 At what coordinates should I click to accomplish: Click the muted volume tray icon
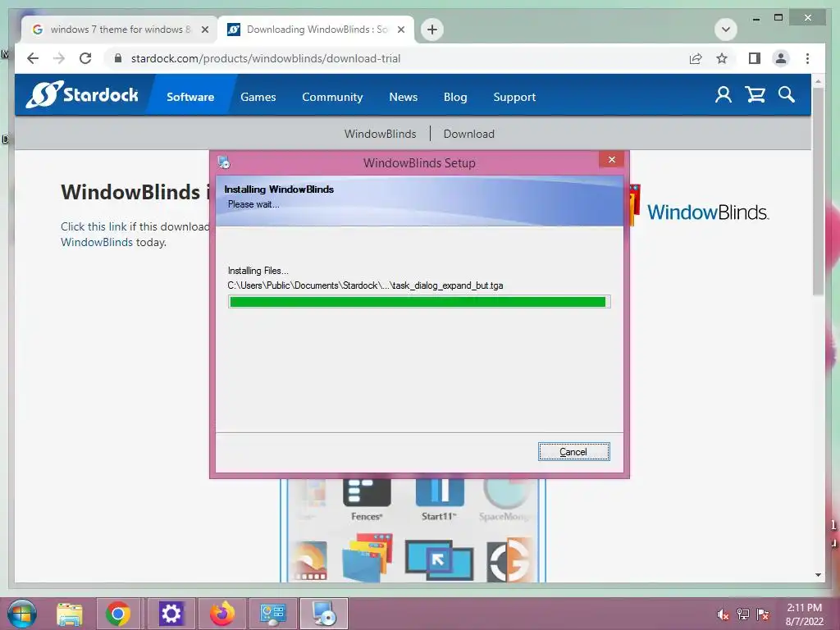click(x=723, y=614)
